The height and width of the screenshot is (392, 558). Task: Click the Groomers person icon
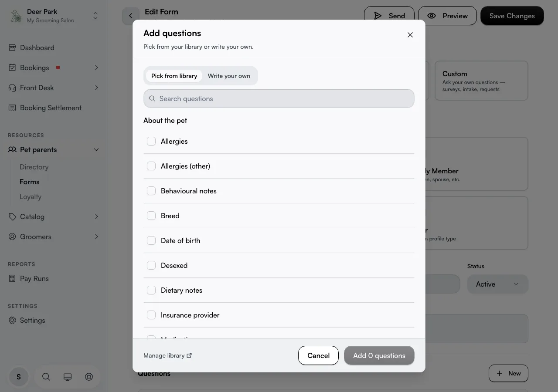12,237
